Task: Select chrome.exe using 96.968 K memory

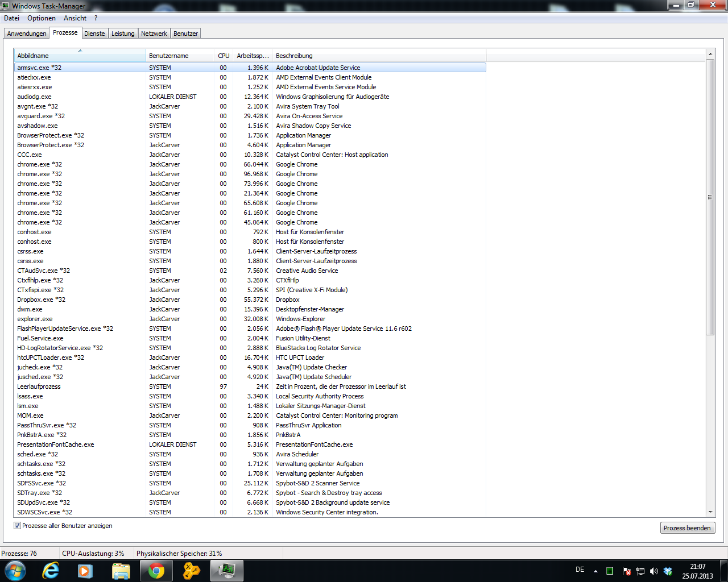Action: [250, 174]
